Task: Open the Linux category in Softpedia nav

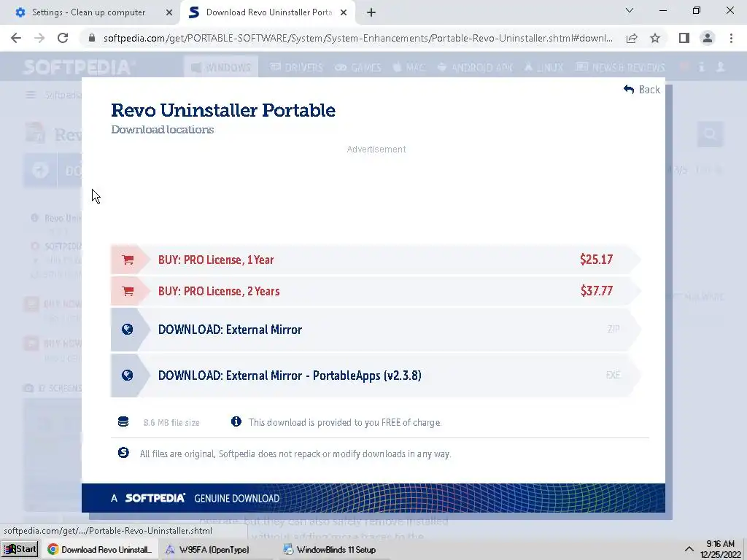Action: point(543,67)
